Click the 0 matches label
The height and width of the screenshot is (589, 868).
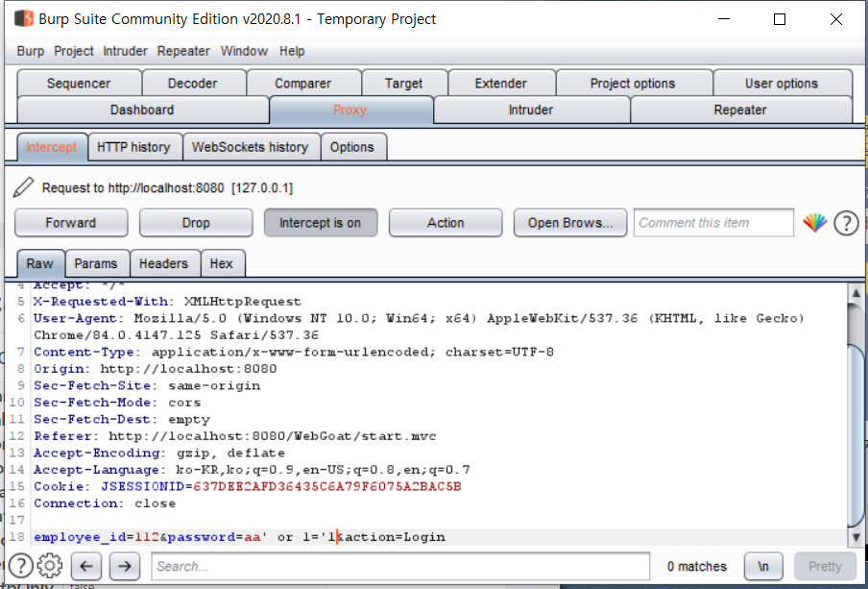click(x=697, y=566)
